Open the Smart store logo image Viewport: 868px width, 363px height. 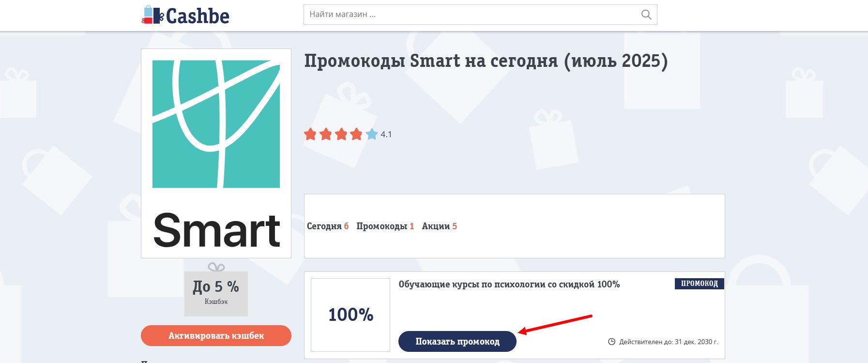(216, 153)
